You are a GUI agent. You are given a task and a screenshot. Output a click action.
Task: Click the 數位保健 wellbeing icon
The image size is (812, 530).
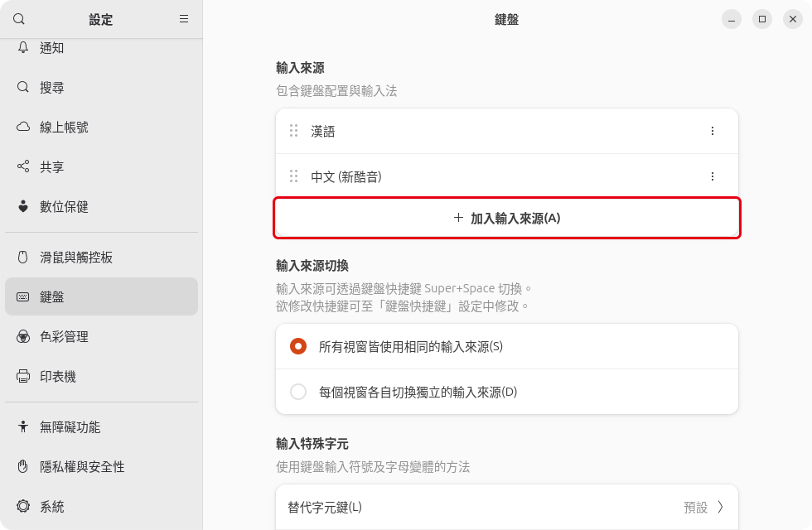click(x=23, y=206)
